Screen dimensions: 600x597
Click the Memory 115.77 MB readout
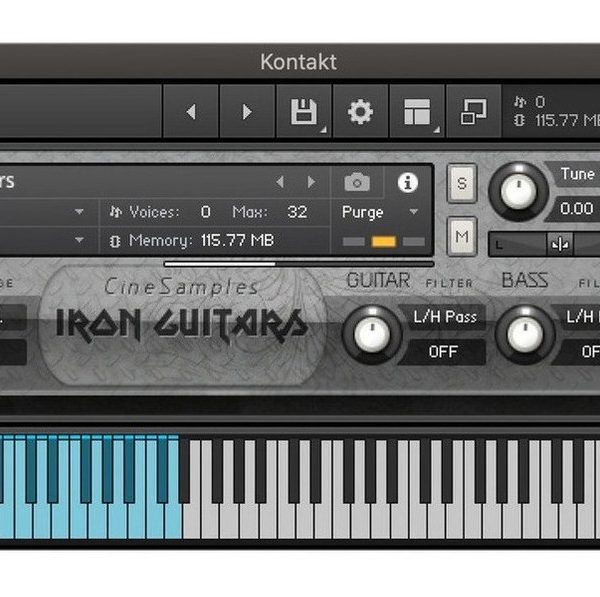pyautogui.click(x=237, y=241)
